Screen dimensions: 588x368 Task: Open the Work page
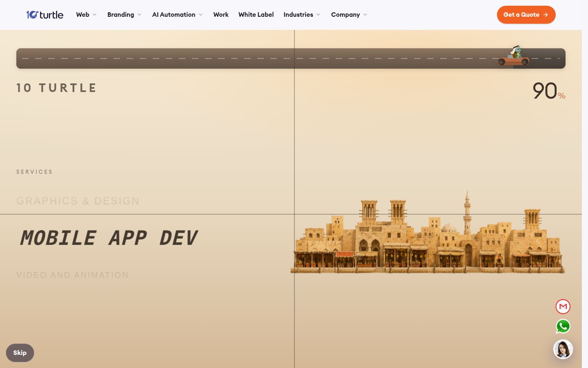pos(221,15)
